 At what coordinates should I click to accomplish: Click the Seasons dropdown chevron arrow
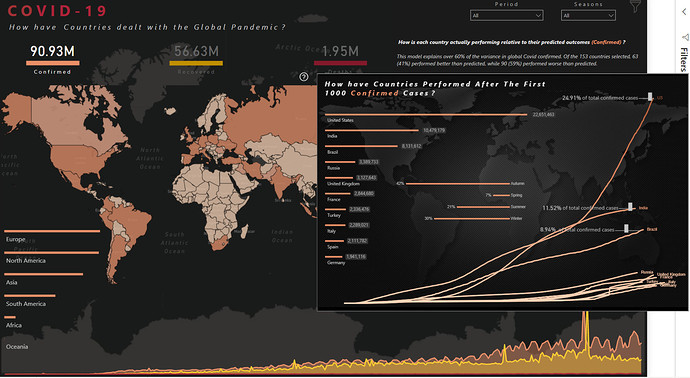610,15
